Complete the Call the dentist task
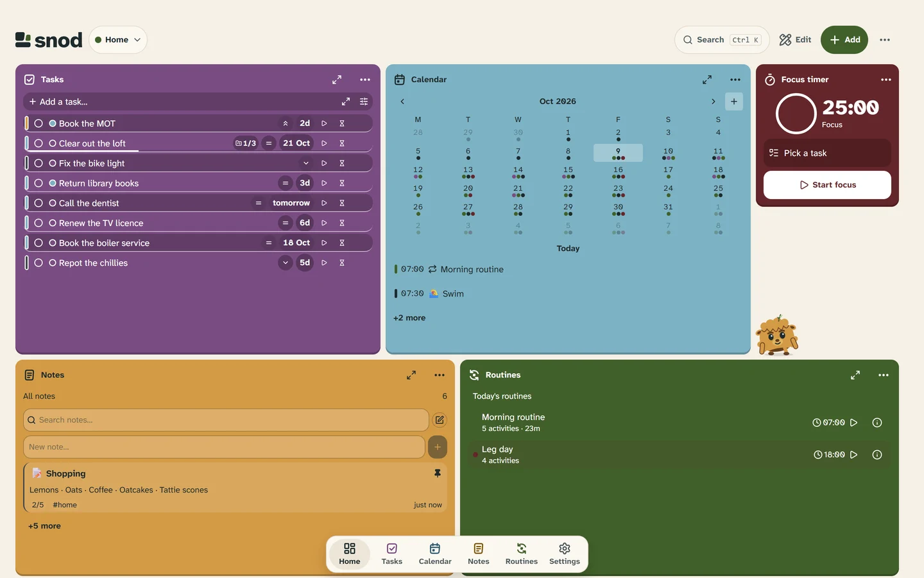The height and width of the screenshot is (578, 924). (38, 203)
